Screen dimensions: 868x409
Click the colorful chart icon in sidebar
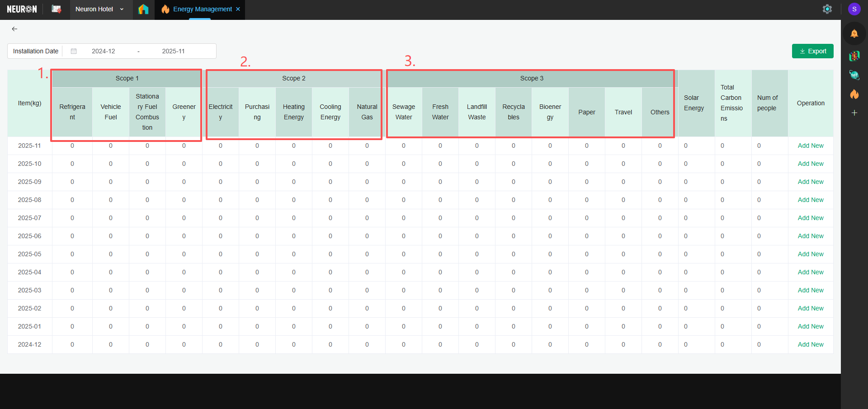point(854,56)
